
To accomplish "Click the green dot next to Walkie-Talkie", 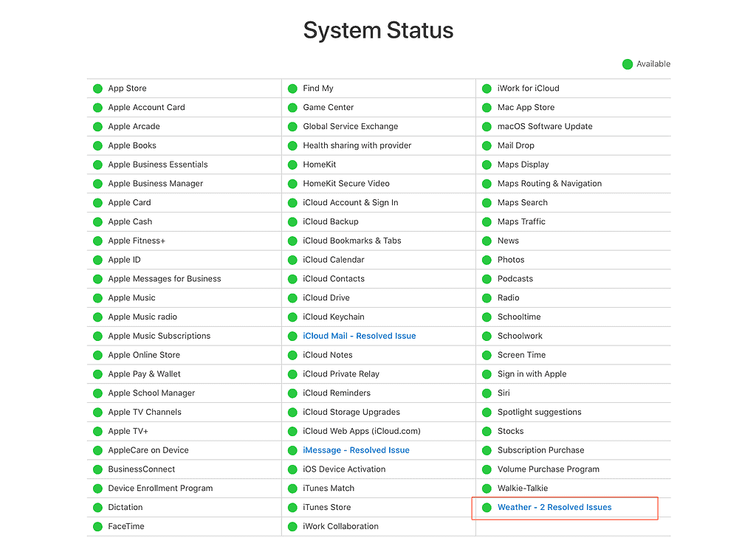I will (487, 489).
